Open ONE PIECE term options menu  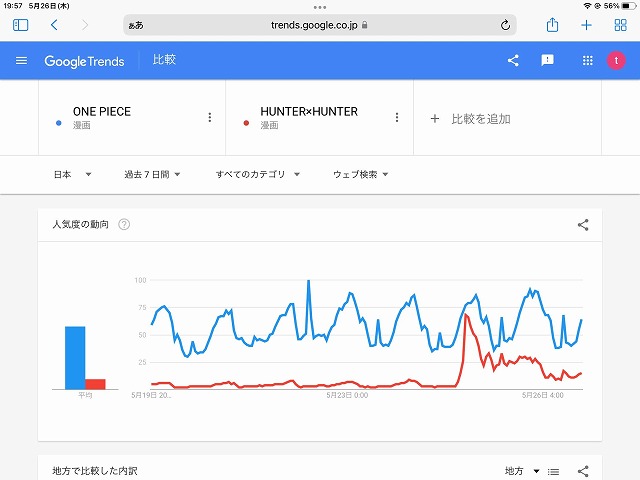(210, 118)
